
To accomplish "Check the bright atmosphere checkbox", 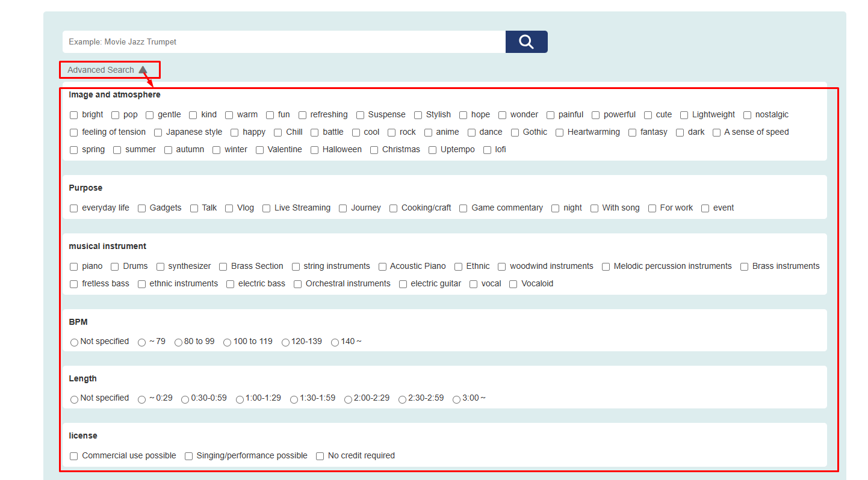I will click(x=74, y=115).
